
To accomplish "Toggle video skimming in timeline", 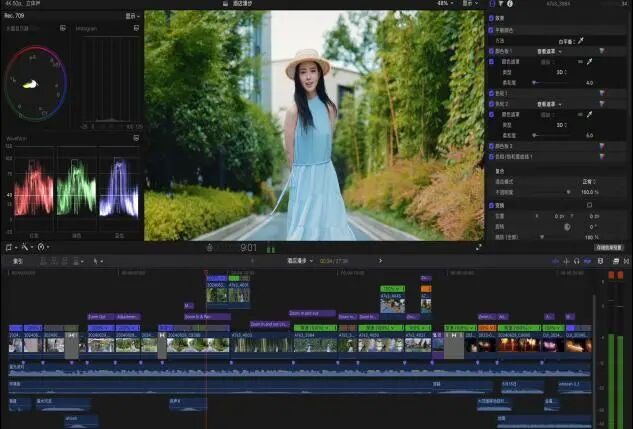I will (555, 262).
